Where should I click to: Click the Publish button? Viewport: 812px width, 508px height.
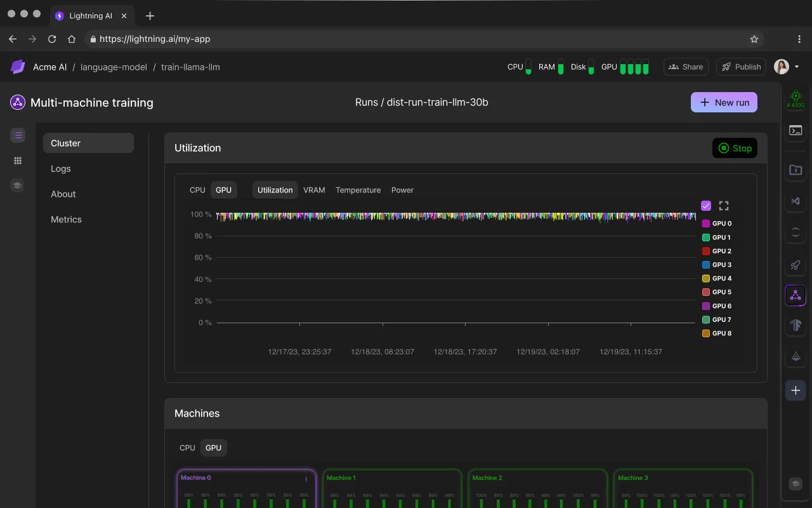[x=742, y=67]
